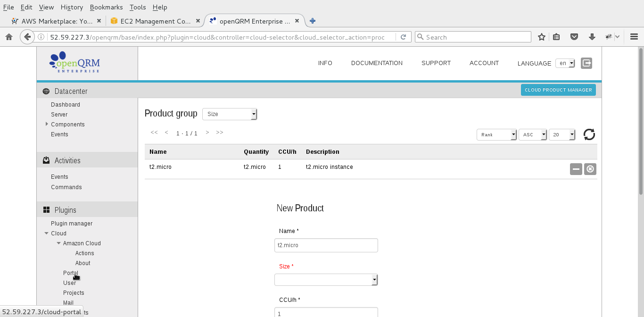Open Server in the Datacenter menu

59,115
